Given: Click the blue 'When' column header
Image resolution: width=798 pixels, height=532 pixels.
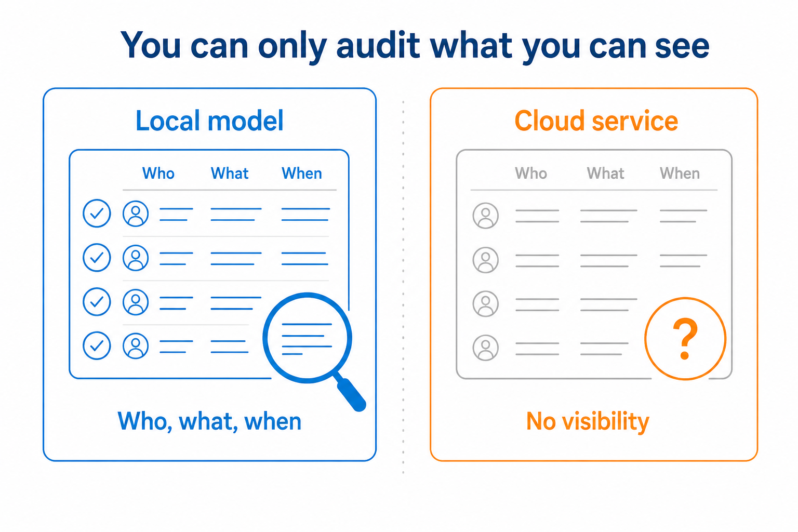Looking at the screenshot, I should click(302, 174).
